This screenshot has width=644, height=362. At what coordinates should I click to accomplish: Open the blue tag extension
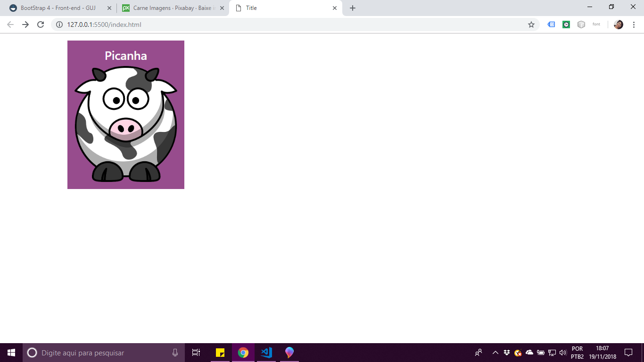pos(551,25)
